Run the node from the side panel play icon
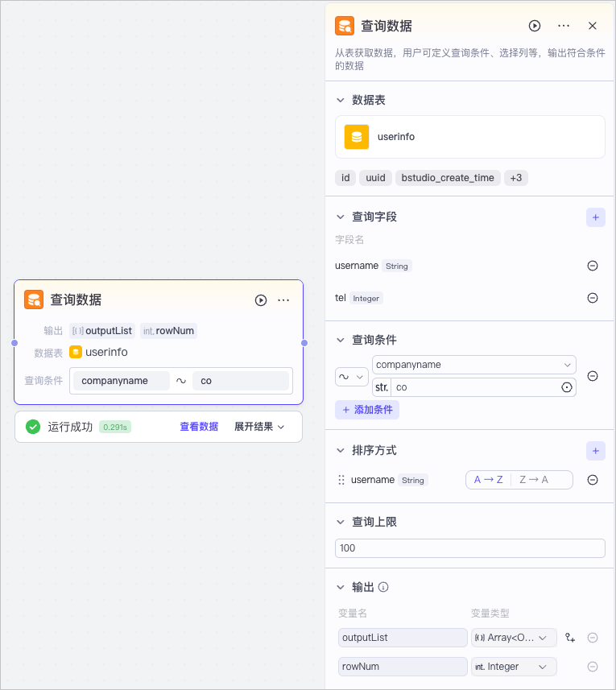The image size is (616, 690). pyautogui.click(x=534, y=26)
